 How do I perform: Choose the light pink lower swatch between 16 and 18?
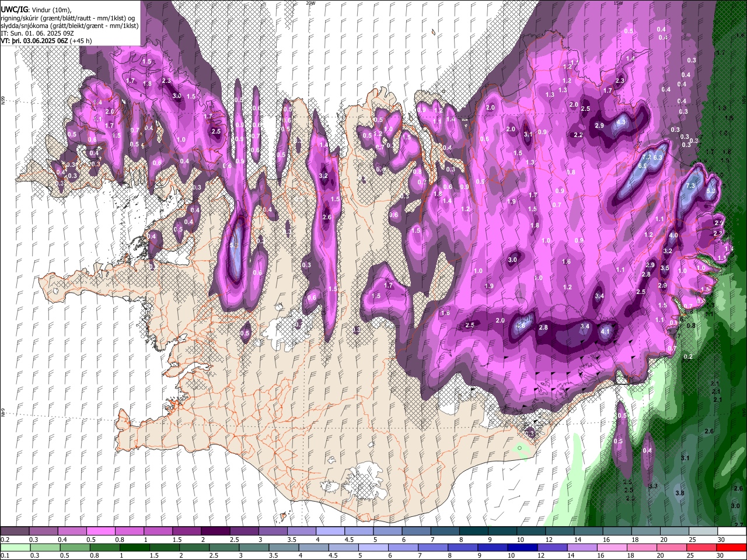coord(614,547)
